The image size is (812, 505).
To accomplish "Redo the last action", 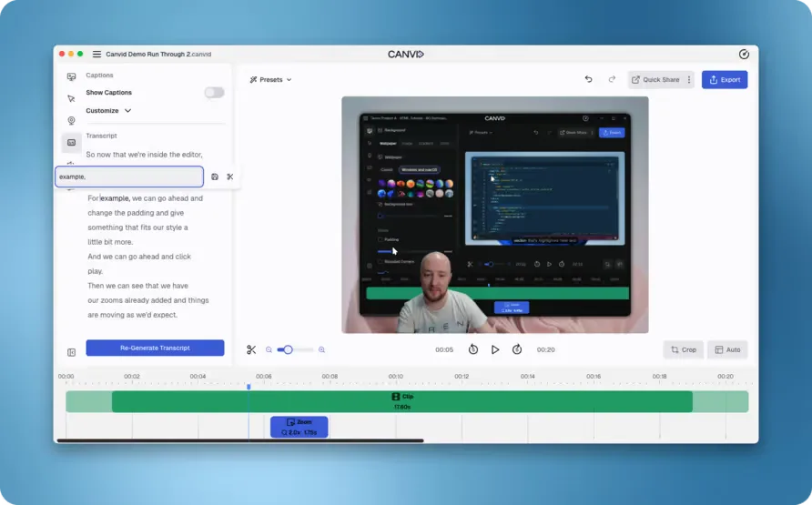I will click(x=612, y=79).
